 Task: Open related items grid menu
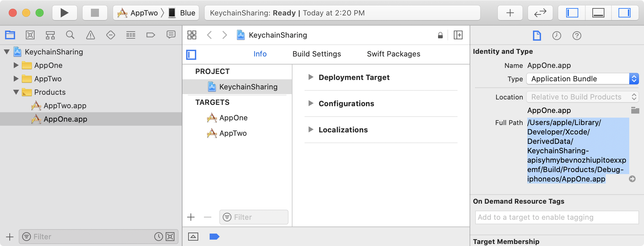[x=192, y=35]
